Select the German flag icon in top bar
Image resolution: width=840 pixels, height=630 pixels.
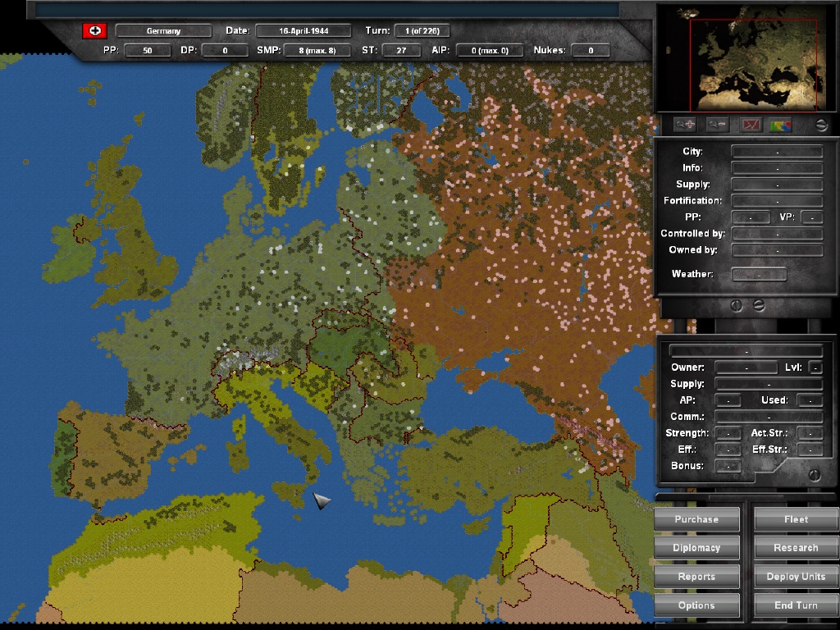tap(96, 30)
